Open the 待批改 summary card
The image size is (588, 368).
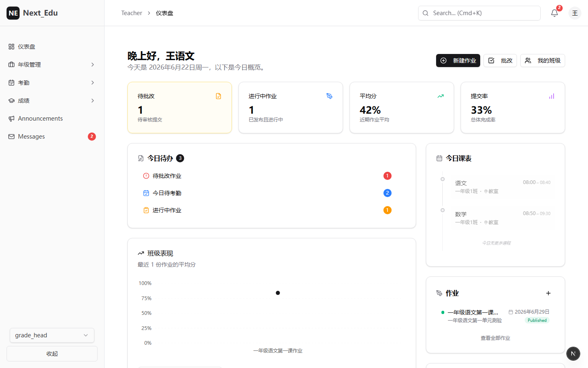(x=180, y=108)
